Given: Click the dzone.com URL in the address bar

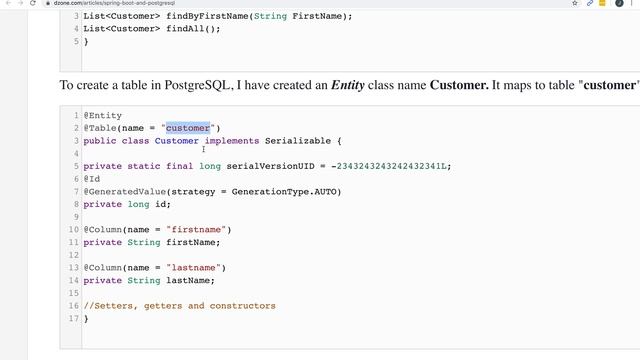Looking at the screenshot, I should click(114, 3).
